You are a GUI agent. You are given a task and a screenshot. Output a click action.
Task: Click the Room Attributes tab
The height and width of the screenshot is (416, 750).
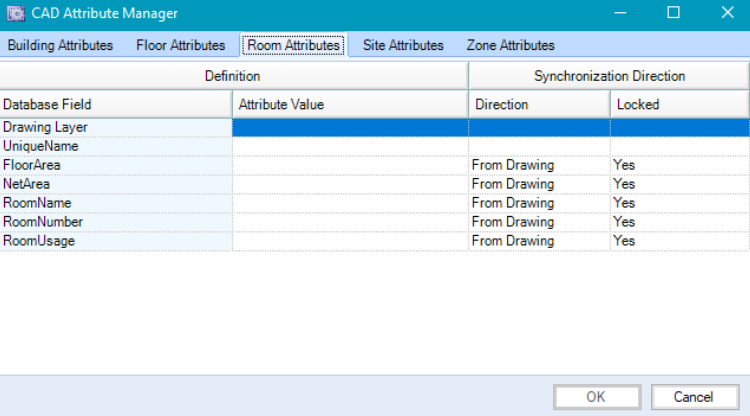pos(293,45)
